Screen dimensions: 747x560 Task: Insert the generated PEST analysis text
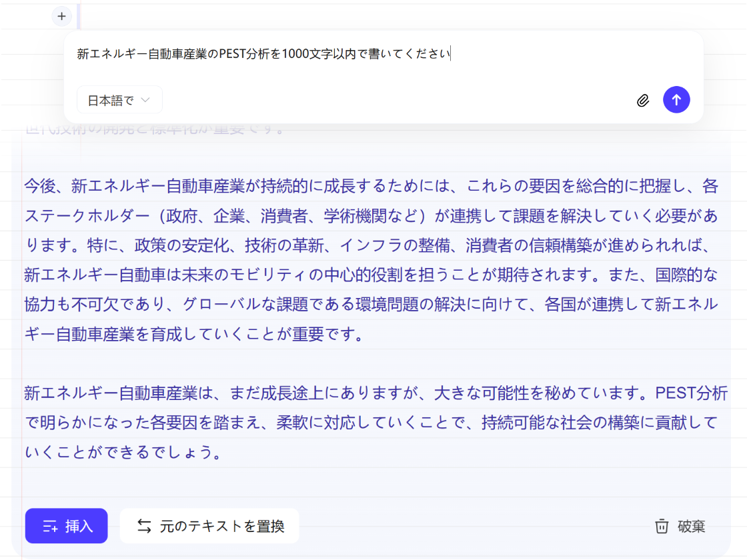66,526
